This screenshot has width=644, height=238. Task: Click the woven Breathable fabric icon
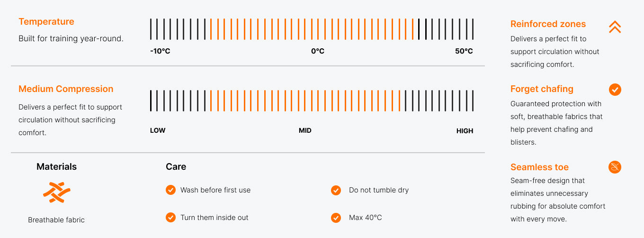tap(56, 192)
